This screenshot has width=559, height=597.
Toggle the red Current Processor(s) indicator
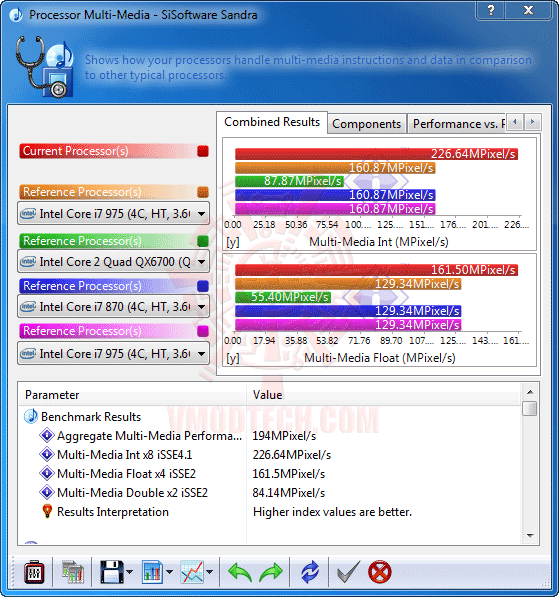click(203, 151)
